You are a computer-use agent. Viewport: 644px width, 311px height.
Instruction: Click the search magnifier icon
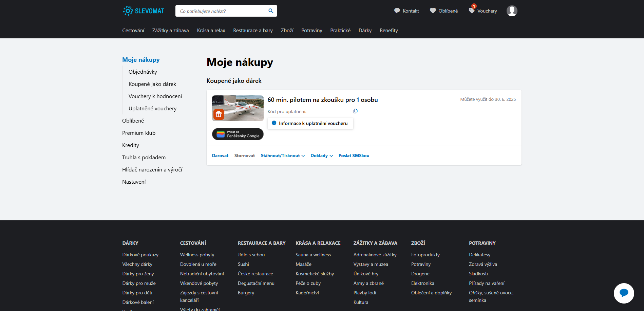[x=271, y=11]
